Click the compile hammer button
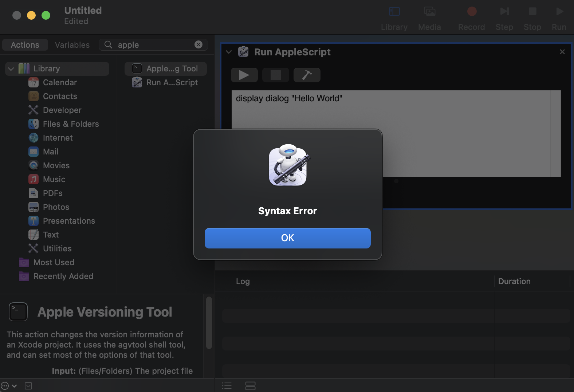 pos(307,75)
